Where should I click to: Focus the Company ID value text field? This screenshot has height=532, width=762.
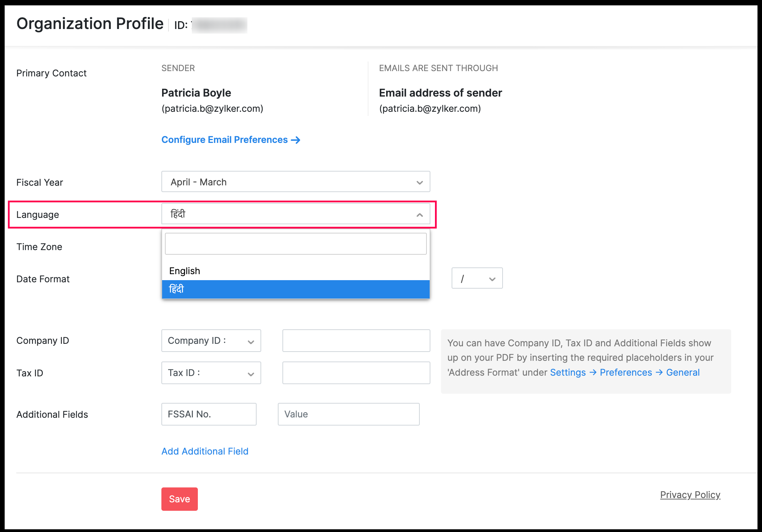tap(356, 341)
